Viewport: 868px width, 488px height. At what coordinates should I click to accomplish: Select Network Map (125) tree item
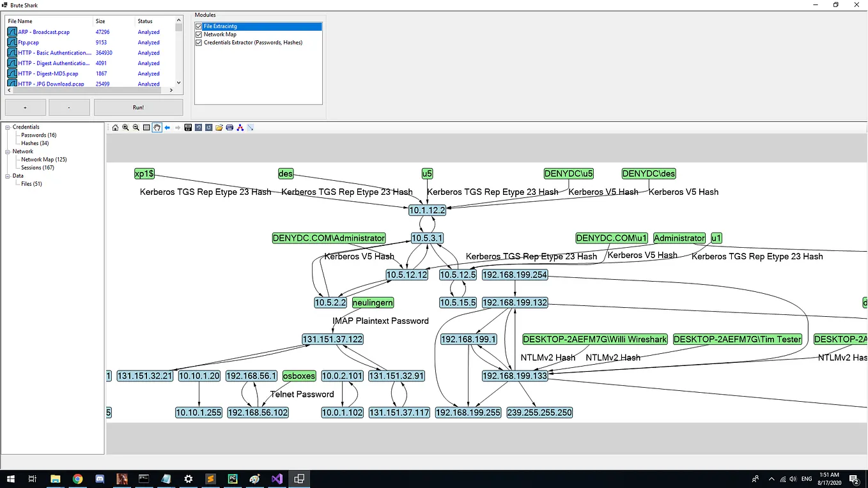coord(44,160)
